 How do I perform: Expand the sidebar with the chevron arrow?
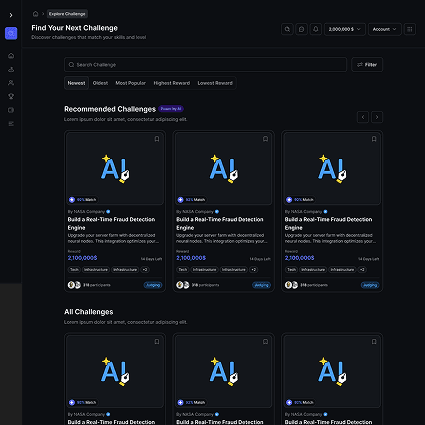pos(11,15)
